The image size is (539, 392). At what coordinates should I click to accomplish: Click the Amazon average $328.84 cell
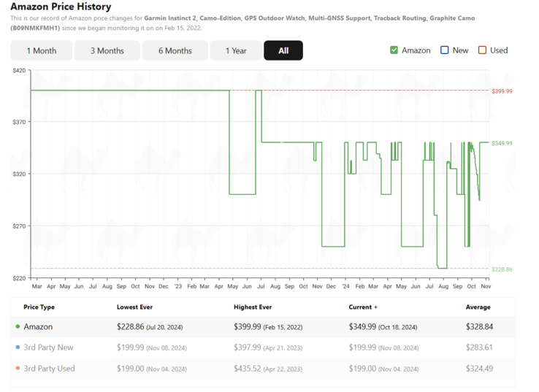click(479, 327)
